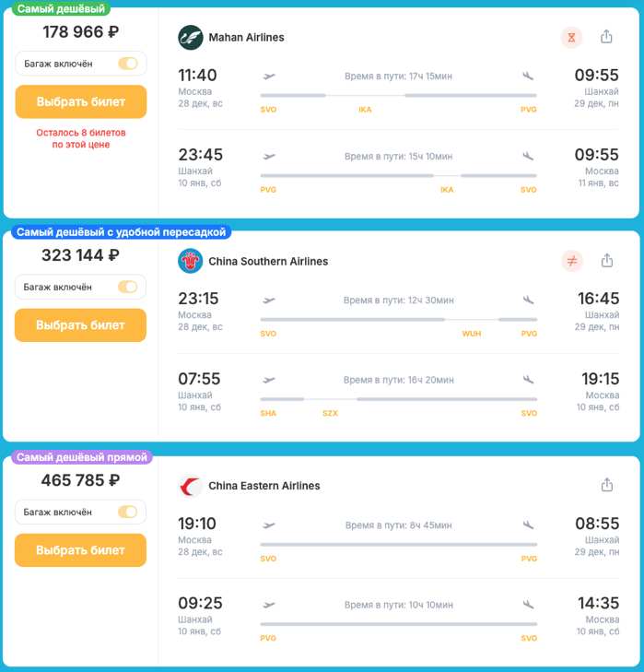Click the IKA layover on the outbound Mahan flight
This screenshot has width=644, height=672.
pos(365,110)
